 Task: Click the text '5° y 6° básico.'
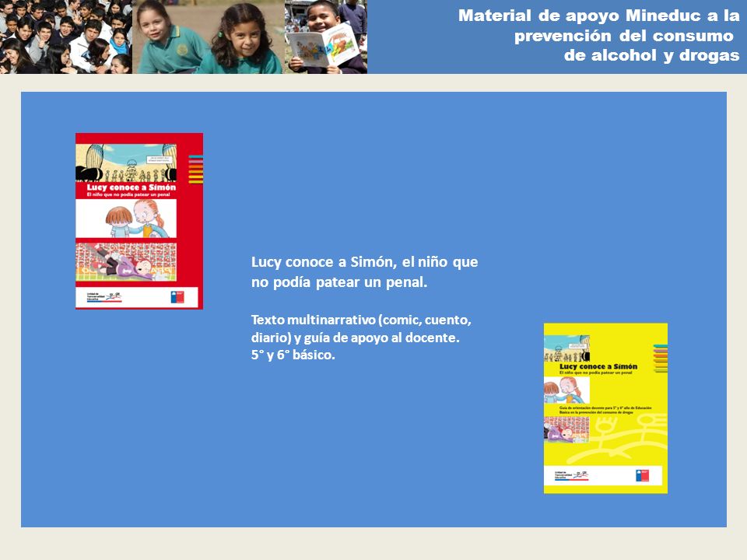293,355
